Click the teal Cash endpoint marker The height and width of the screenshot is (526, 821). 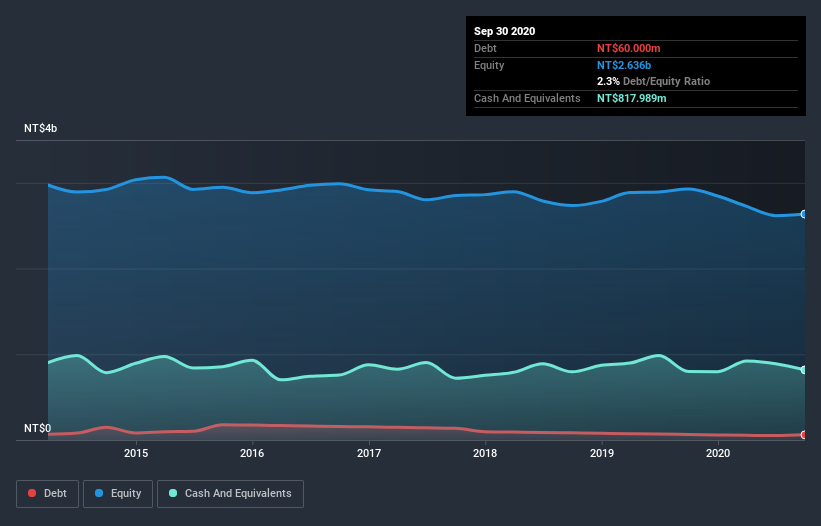point(804,370)
